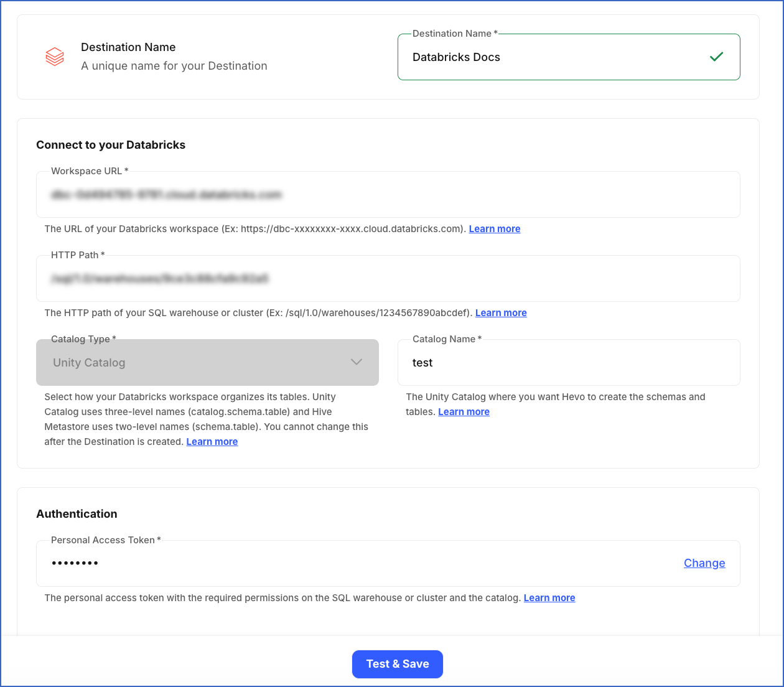Click the Catalog Type chevron arrow
The height and width of the screenshot is (687, 784).
pyautogui.click(x=357, y=362)
